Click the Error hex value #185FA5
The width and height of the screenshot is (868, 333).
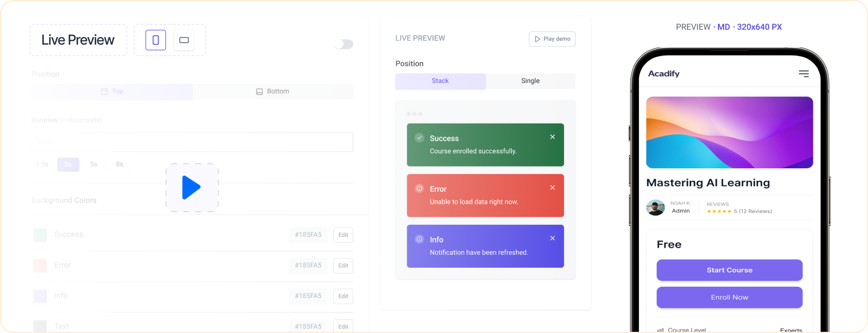[308, 265]
